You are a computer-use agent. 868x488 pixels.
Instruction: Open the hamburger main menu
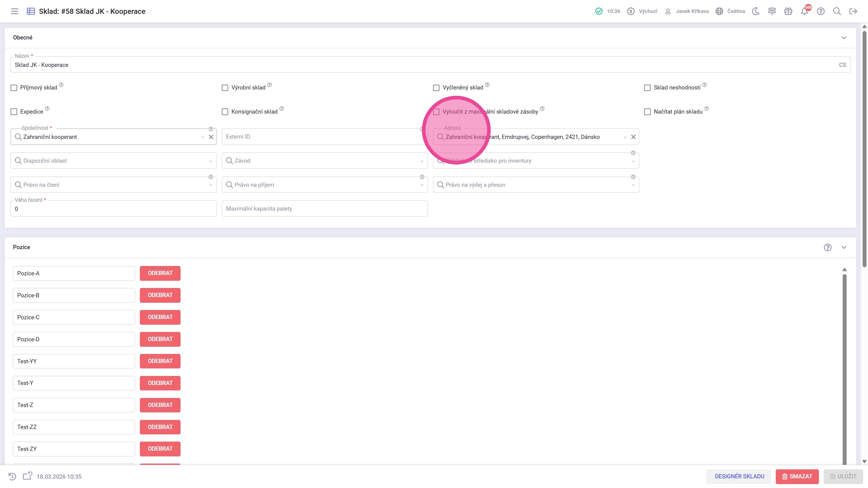pos(14,11)
